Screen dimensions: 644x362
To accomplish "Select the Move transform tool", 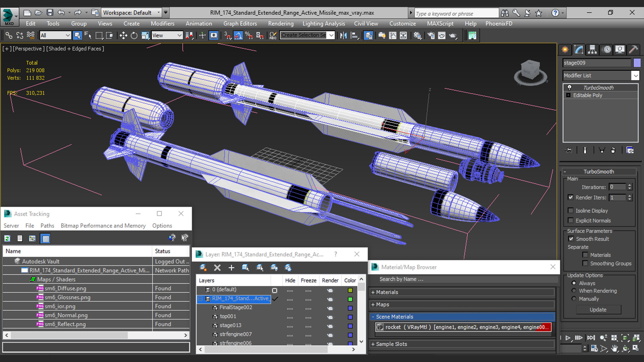I will (123, 36).
